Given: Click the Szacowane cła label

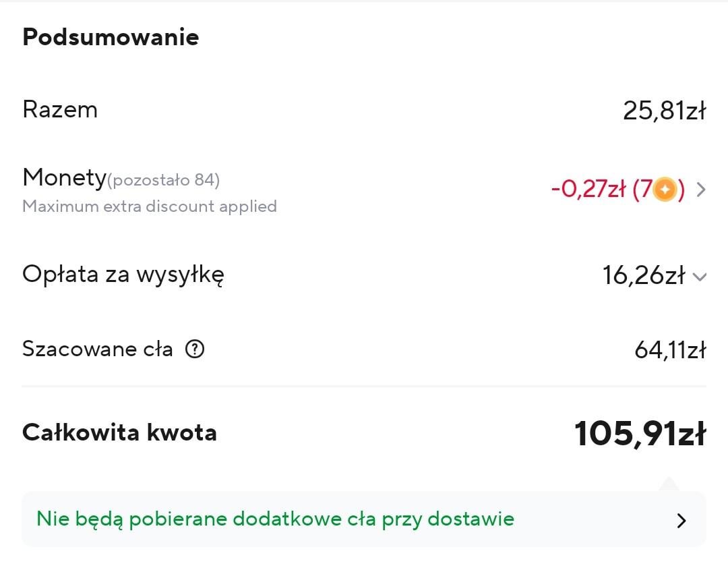Looking at the screenshot, I should point(98,349).
